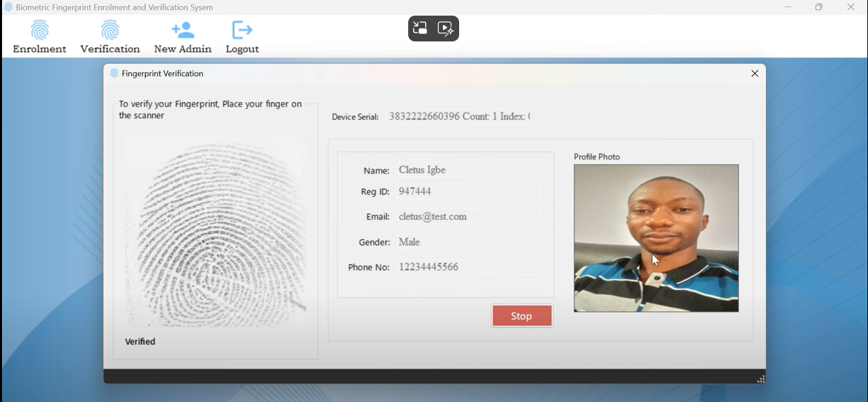Click the Fingerprint Verification dialog title text
This screenshot has height=402, width=868.
tap(162, 73)
